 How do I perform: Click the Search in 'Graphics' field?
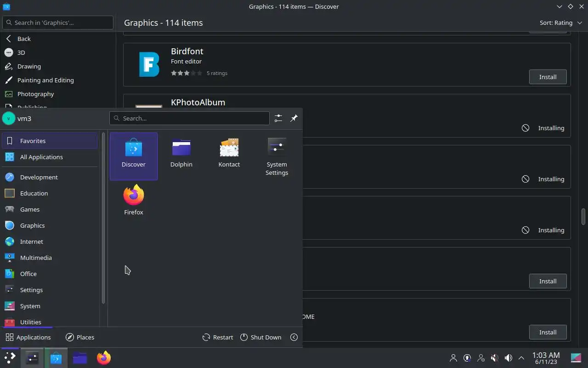(x=57, y=23)
